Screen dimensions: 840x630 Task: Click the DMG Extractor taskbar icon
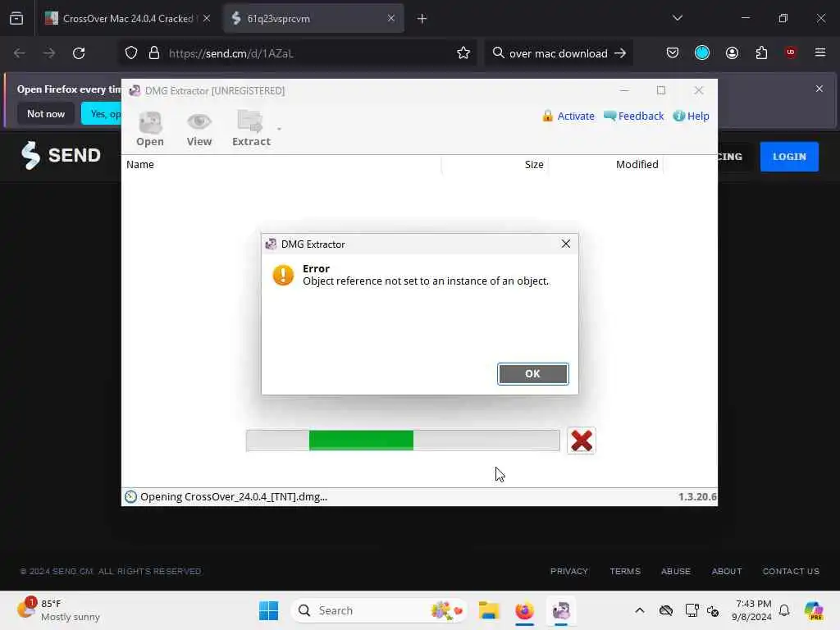(x=561, y=610)
